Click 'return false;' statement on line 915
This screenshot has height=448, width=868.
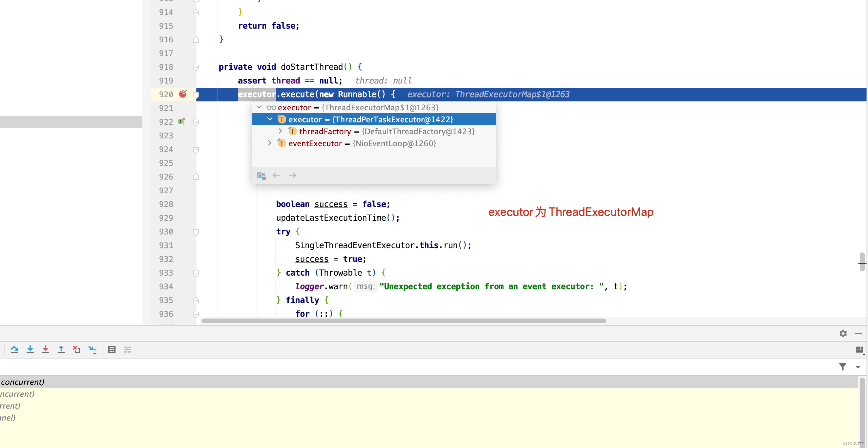[269, 26]
